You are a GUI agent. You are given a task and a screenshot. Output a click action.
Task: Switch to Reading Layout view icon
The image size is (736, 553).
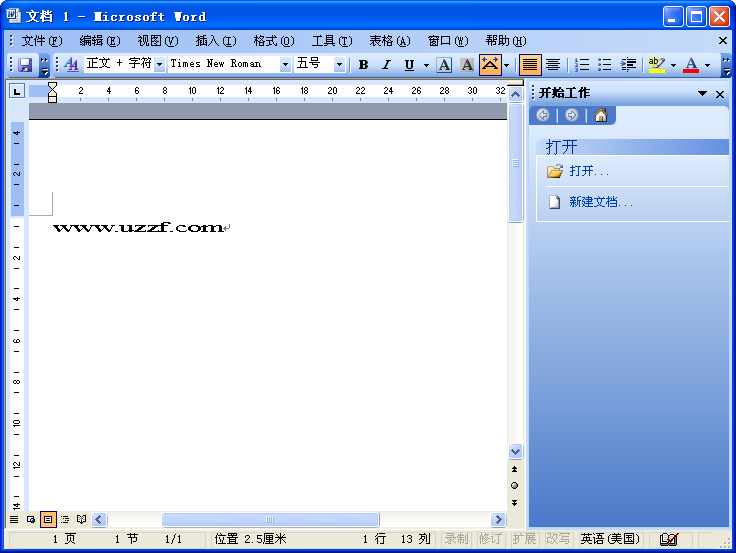point(82,519)
